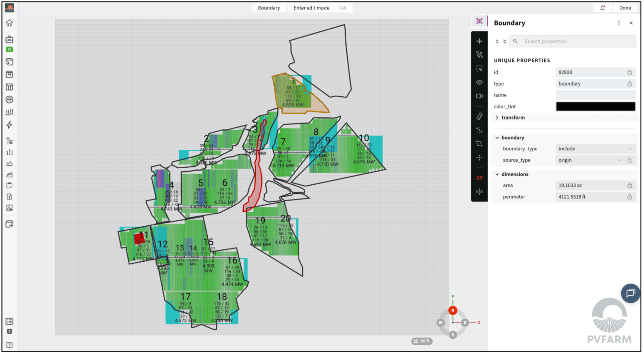Close the Boundary properties panel
Image resolution: width=644 pixels, height=354 pixels.
coord(631,23)
